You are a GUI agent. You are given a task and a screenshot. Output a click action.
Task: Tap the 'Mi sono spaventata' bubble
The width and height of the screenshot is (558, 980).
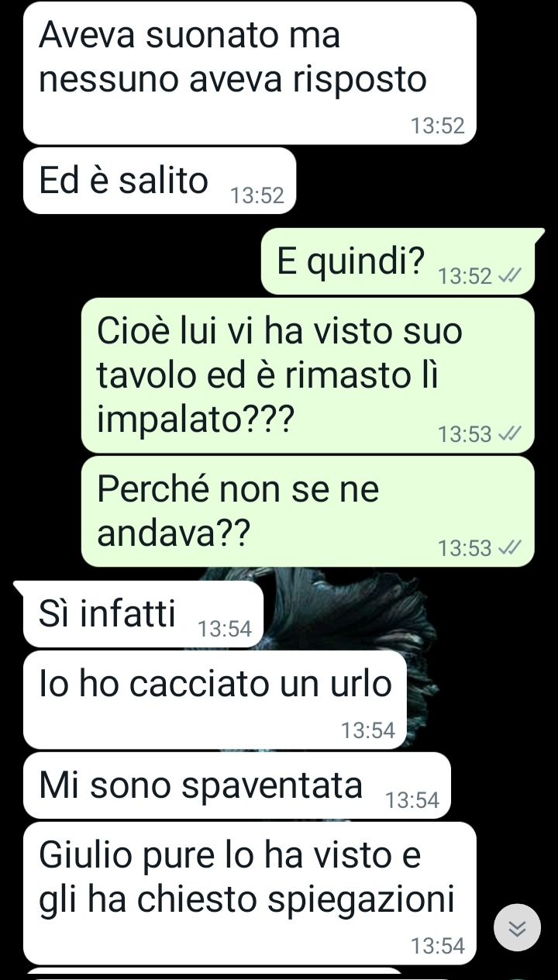click(236, 785)
